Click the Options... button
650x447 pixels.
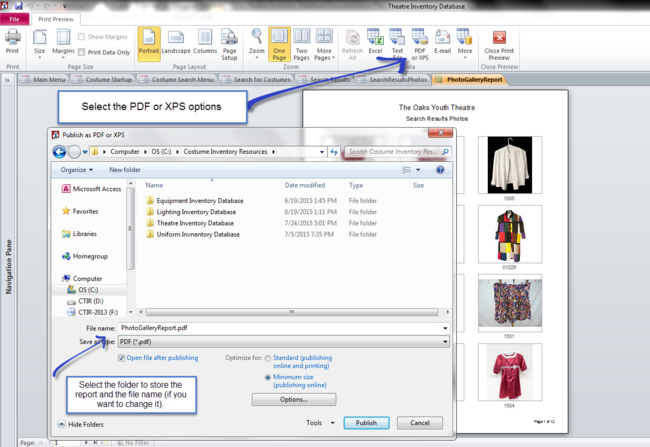pyautogui.click(x=293, y=399)
